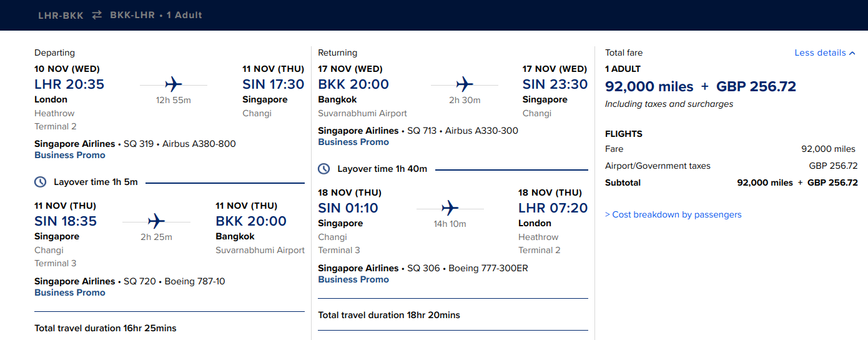Click the clock icon beside 1h 5m layover
This screenshot has height=340, width=868.
click(40, 182)
